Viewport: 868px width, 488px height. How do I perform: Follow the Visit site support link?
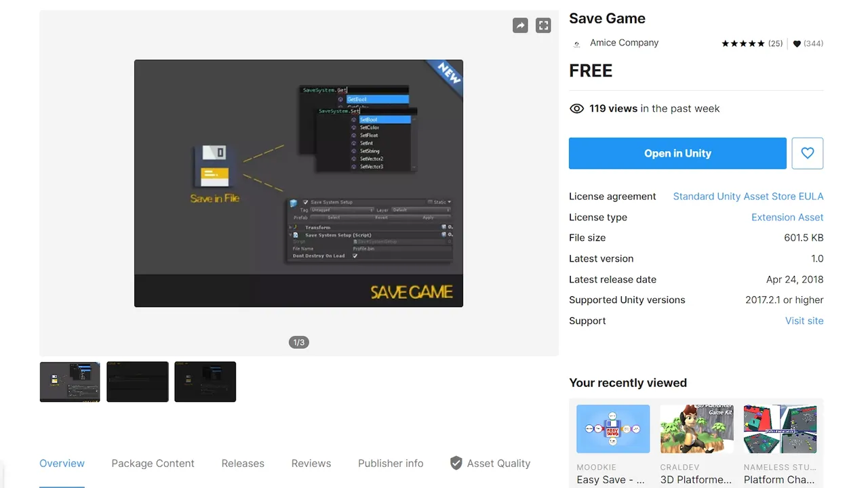(804, 321)
